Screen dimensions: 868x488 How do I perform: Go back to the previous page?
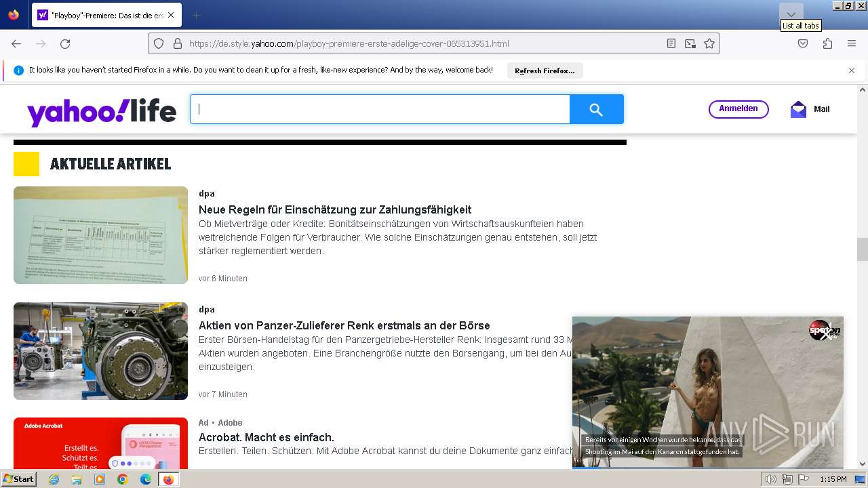[16, 43]
